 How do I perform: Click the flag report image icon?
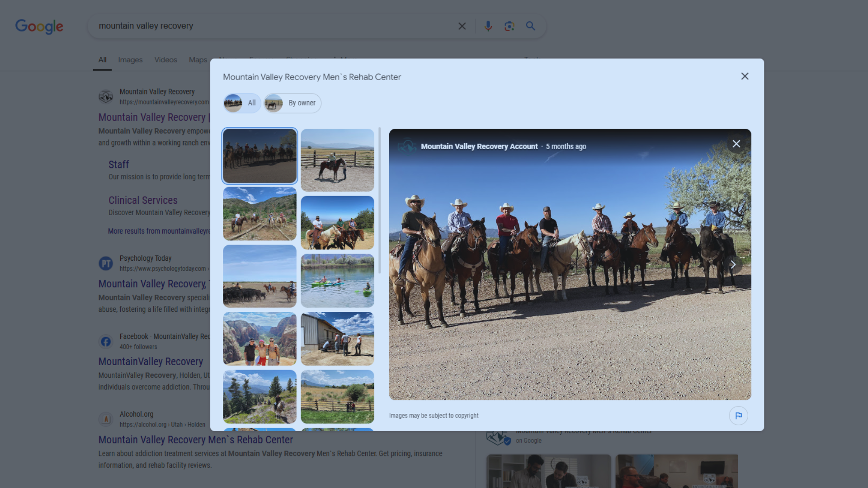(x=738, y=416)
